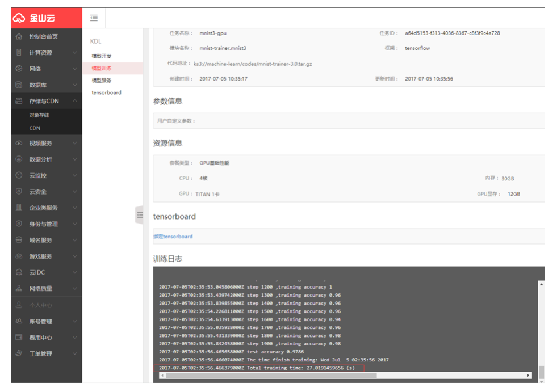Open the 费用中心 billing center icon
557x392 pixels.
(x=18, y=337)
